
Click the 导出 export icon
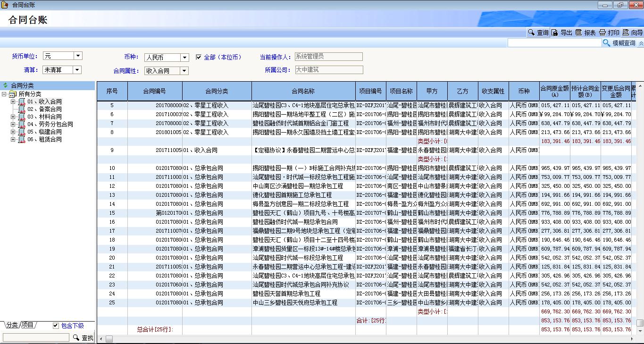coord(555,33)
